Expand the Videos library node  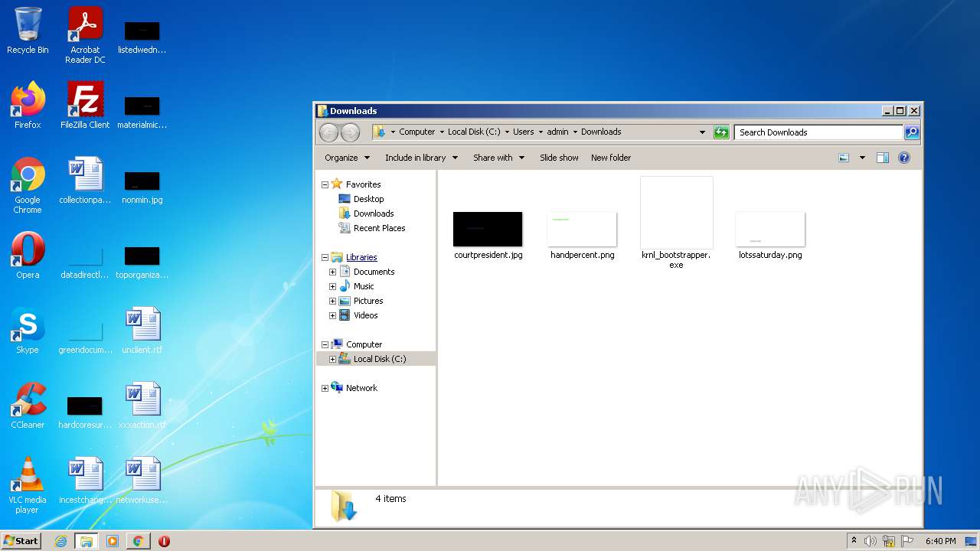332,315
